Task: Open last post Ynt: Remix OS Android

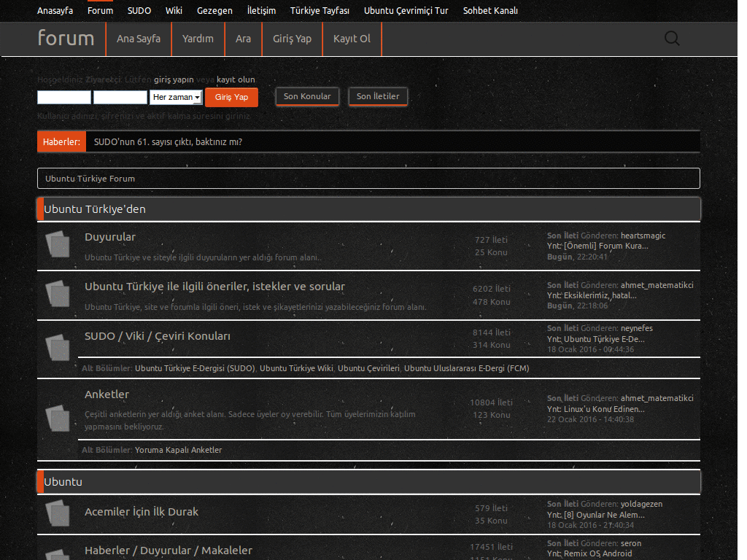Action: click(x=589, y=553)
